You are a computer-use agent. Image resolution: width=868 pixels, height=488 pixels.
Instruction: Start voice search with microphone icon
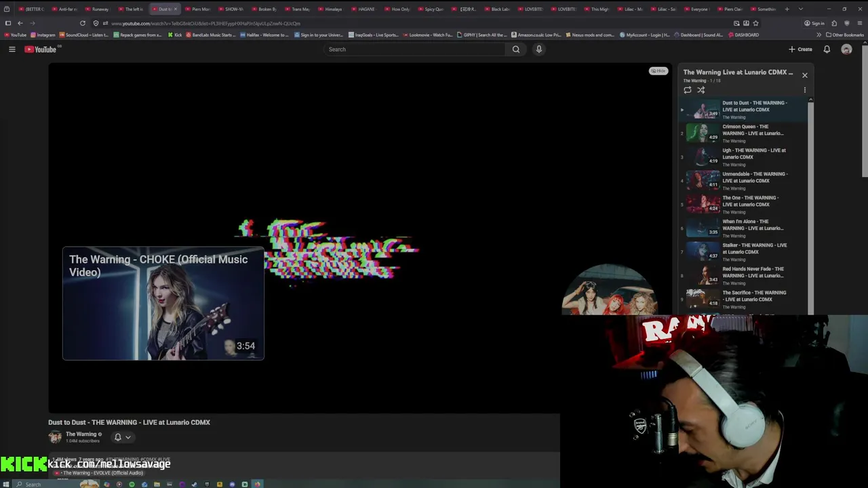[539, 49]
